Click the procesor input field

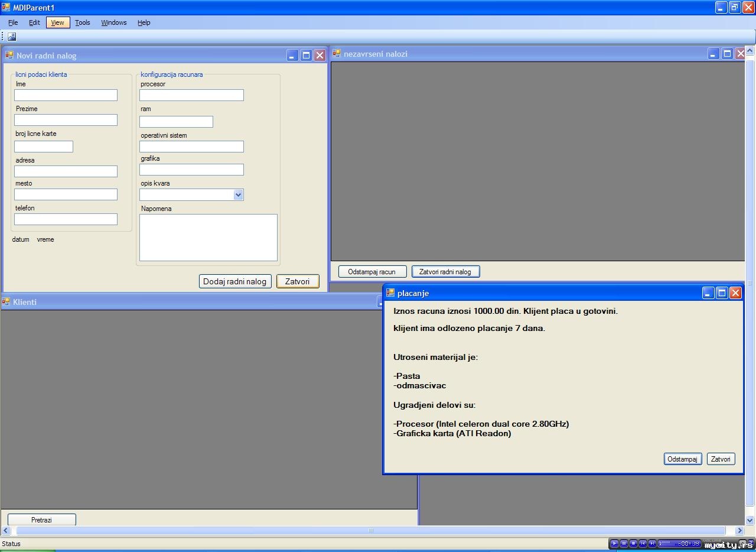tap(191, 95)
